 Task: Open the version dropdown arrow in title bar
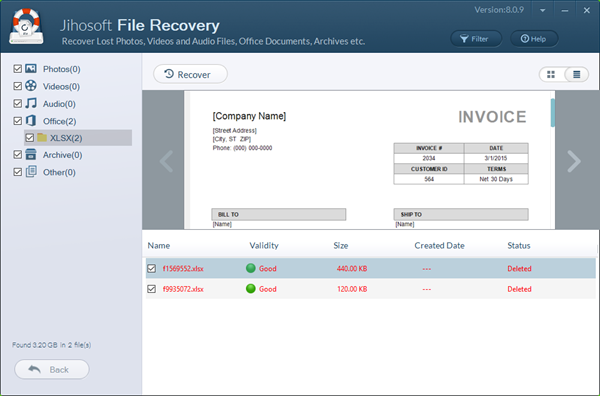pos(543,11)
